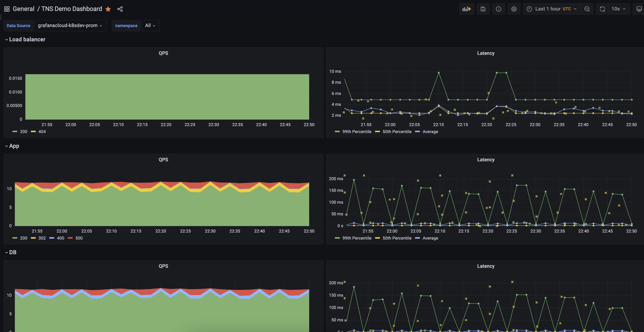Collapse the DB row
Screen dimensions: 644x332
click(11, 252)
